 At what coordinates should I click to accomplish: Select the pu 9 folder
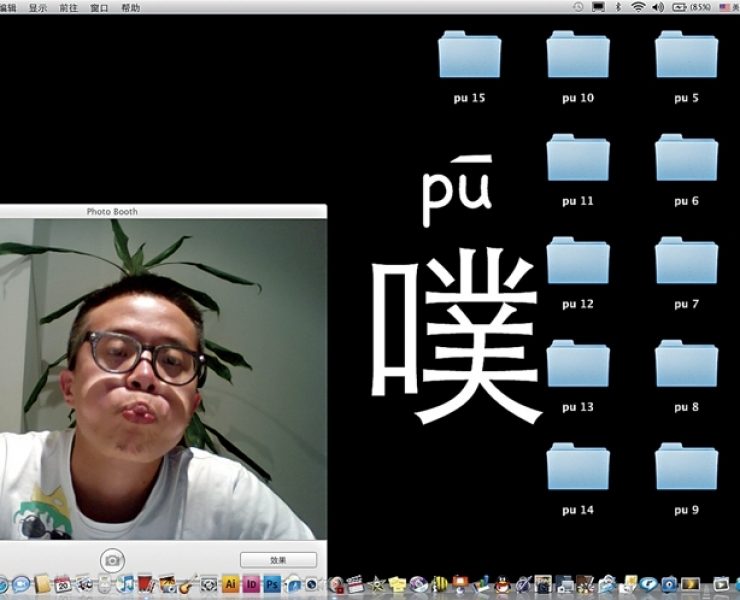pos(686,467)
